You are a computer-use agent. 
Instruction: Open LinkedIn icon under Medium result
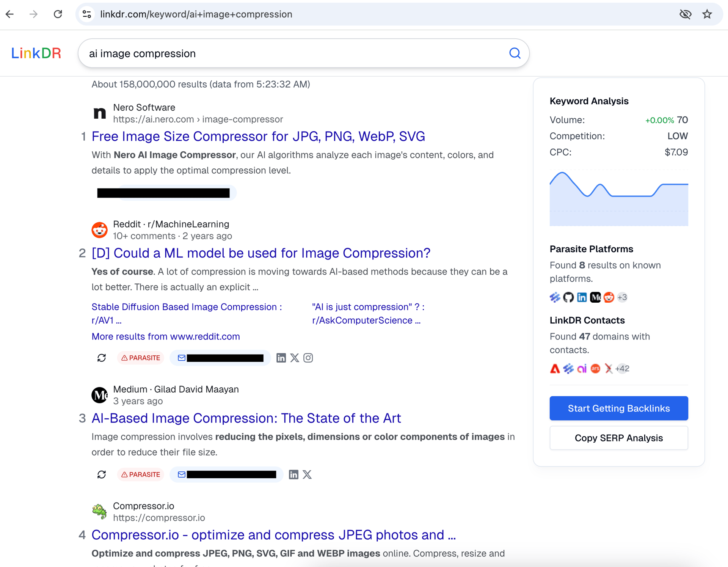point(293,475)
